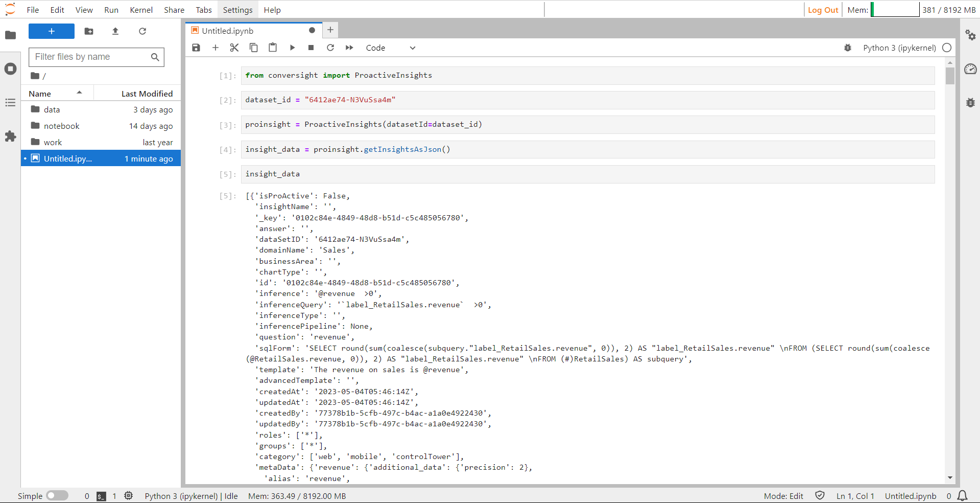Image resolution: width=980 pixels, height=503 pixels.
Task: Open the View menu
Action: coord(84,10)
